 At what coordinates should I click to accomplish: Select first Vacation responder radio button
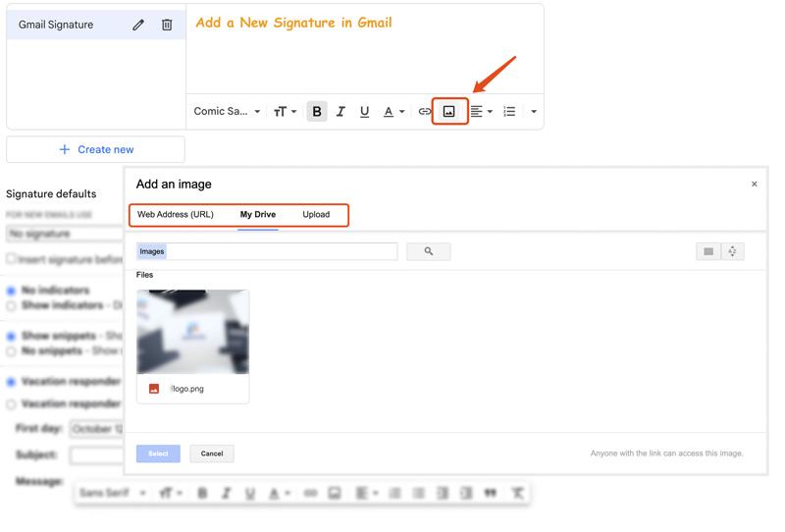pos(11,382)
